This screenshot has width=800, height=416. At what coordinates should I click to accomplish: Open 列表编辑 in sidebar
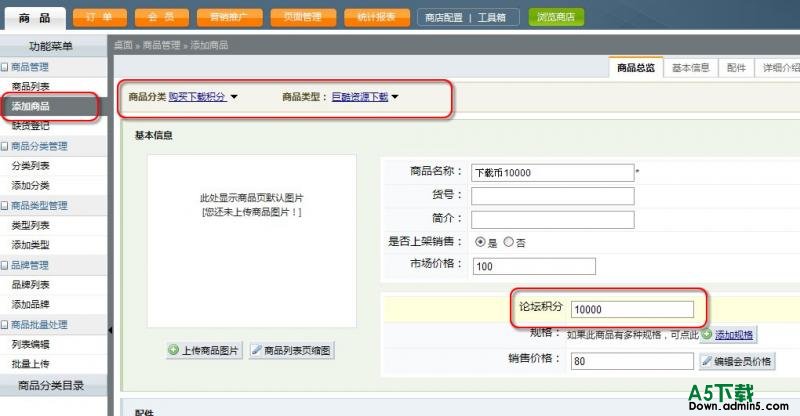tap(31, 345)
